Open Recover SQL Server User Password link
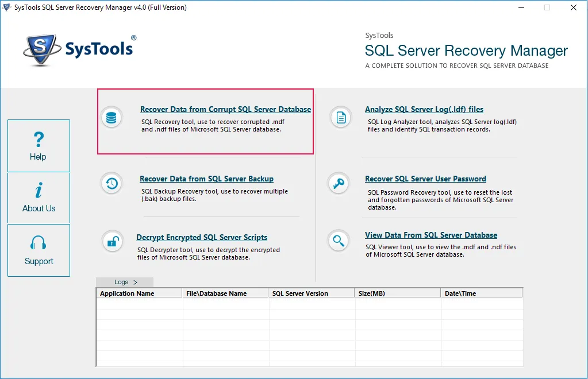This screenshot has height=379, width=588. (x=425, y=179)
